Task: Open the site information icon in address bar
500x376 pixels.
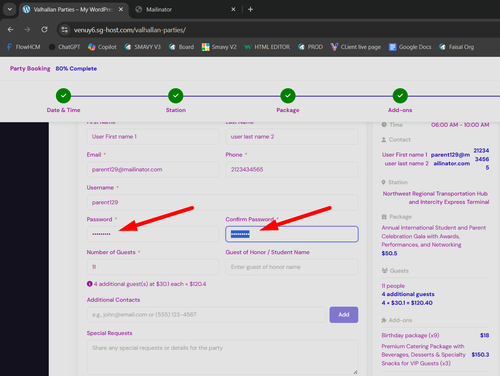Action: tap(65, 30)
